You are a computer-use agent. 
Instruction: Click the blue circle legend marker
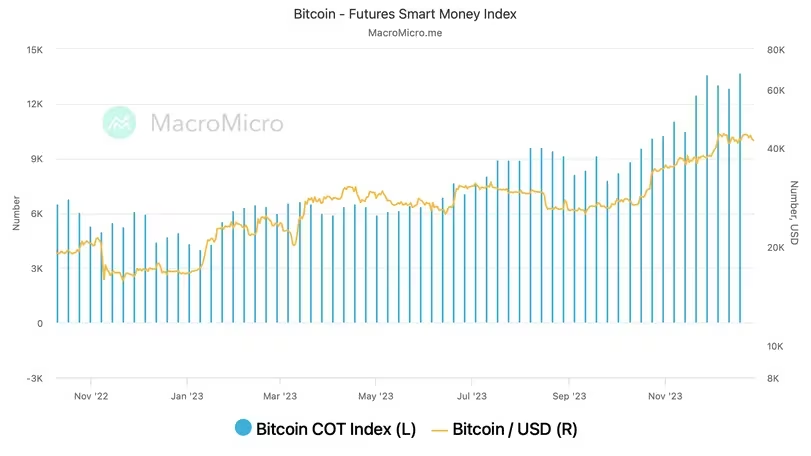click(x=243, y=428)
